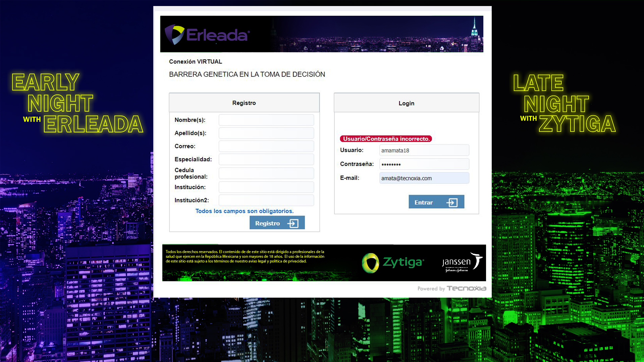Click the 'Late Night with Zytiga' neon graphic
The width and height of the screenshot is (644, 362).
click(x=565, y=103)
